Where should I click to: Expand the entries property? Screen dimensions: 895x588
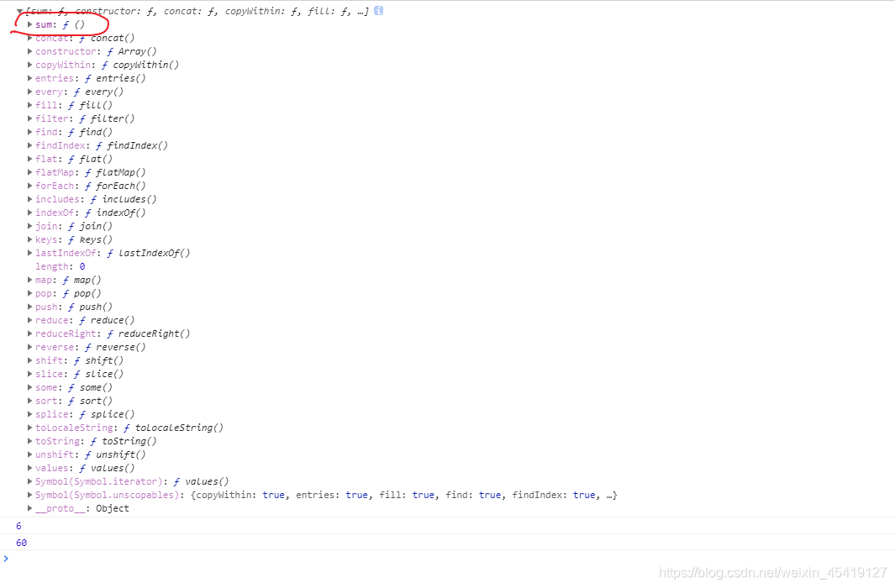[x=29, y=78]
